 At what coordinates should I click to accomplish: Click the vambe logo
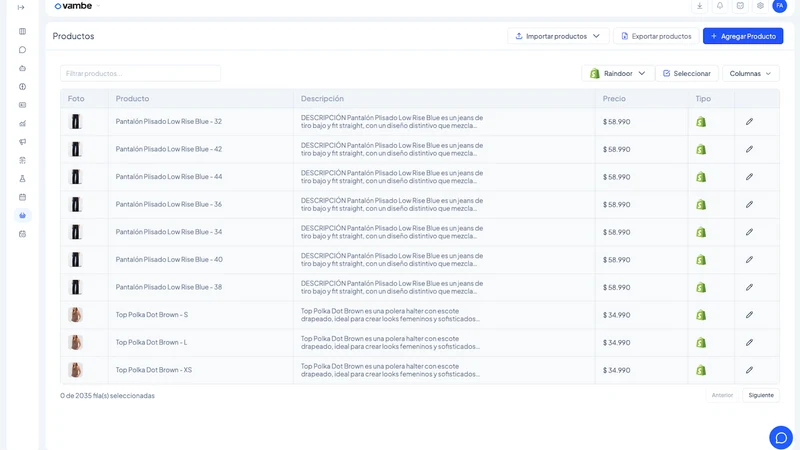click(73, 6)
